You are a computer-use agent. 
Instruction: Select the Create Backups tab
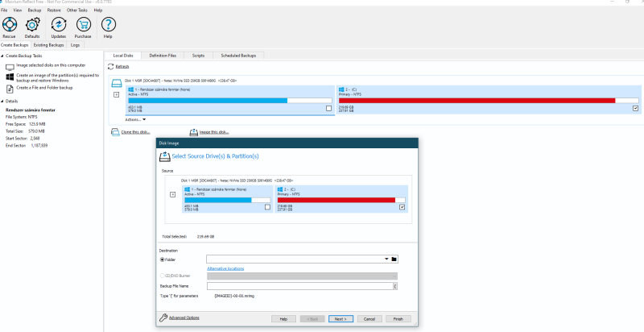[15, 45]
